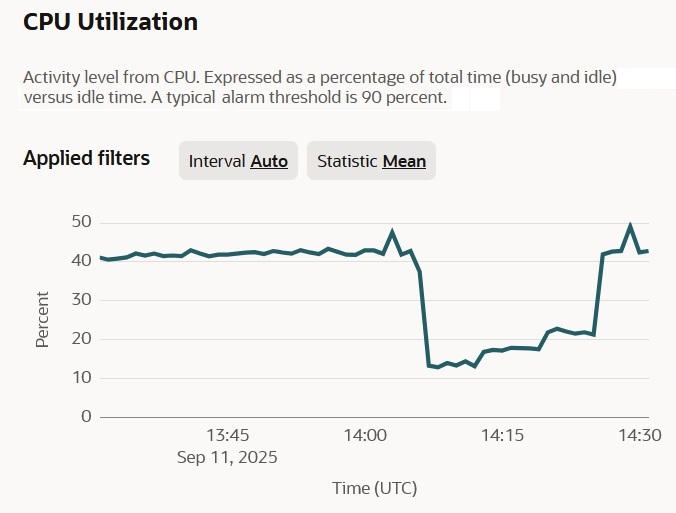Click the spike just after 14:00
The height and width of the screenshot is (513, 676).
tap(392, 232)
